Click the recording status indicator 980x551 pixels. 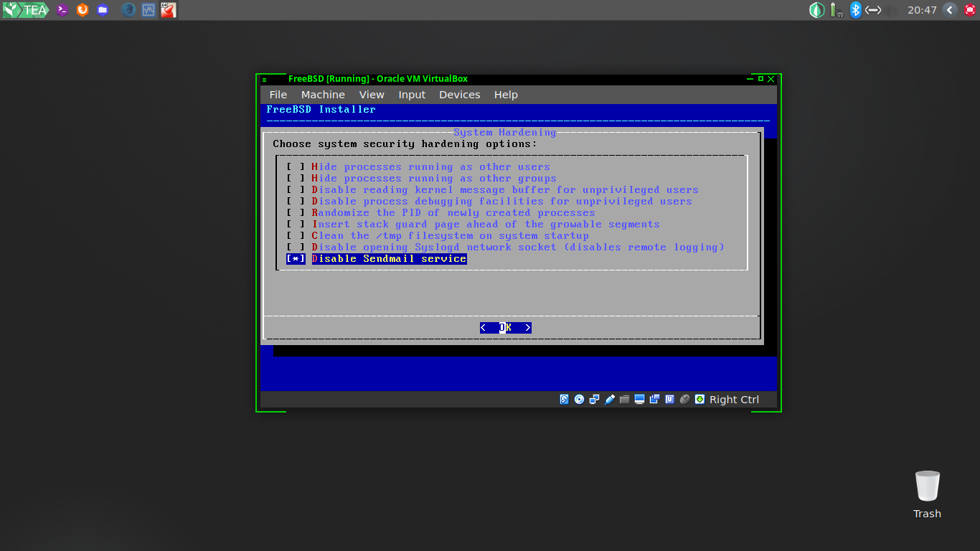(x=655, y=400)
